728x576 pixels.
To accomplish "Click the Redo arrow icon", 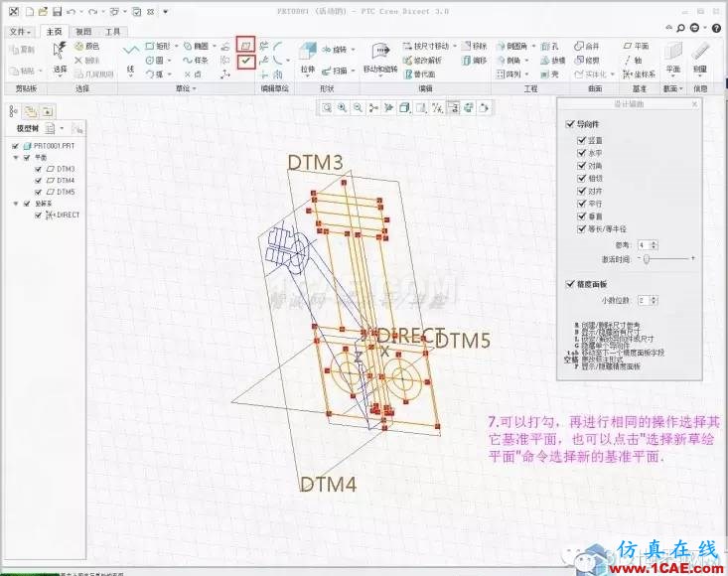I will tap(92, 11).
